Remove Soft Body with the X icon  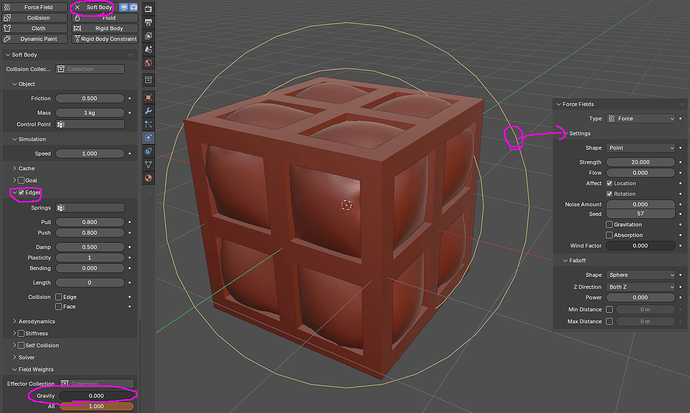pyautogui.click(x=77, y=7)
